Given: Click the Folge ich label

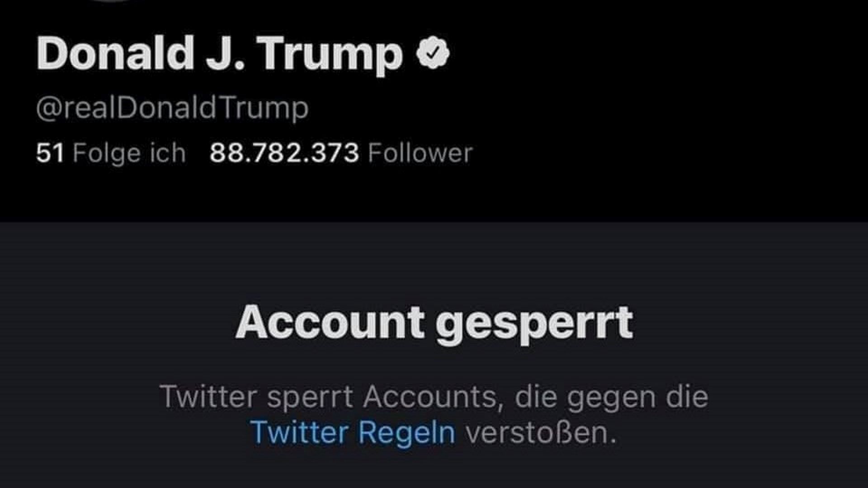Looking at the screenshot, I should (x=129, y=153).
